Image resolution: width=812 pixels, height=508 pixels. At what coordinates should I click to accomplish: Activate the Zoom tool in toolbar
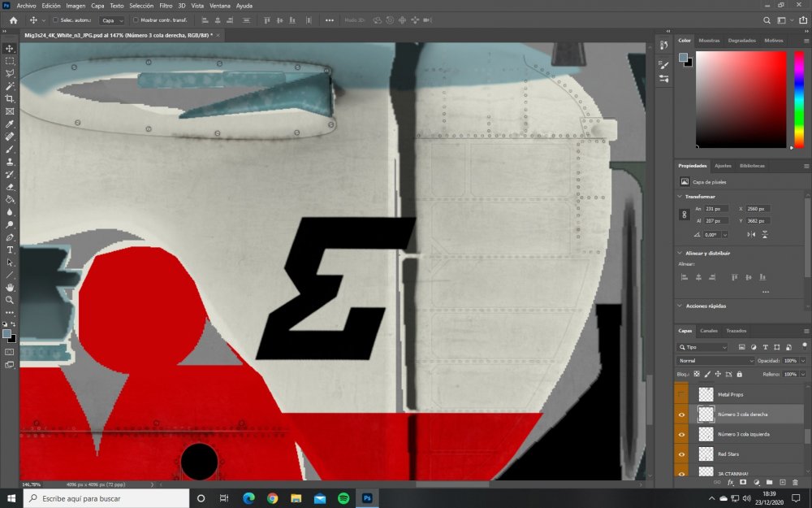tap(10, 300)
